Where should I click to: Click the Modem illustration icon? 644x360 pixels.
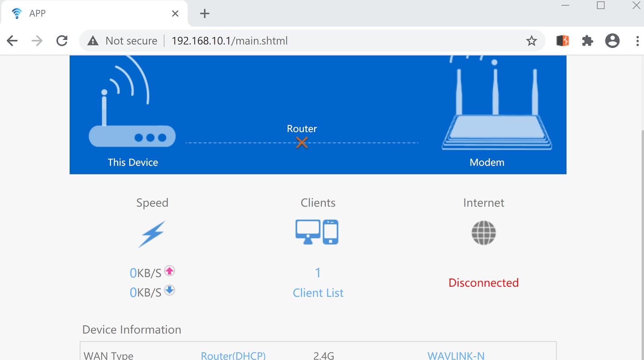coord(497,104)
